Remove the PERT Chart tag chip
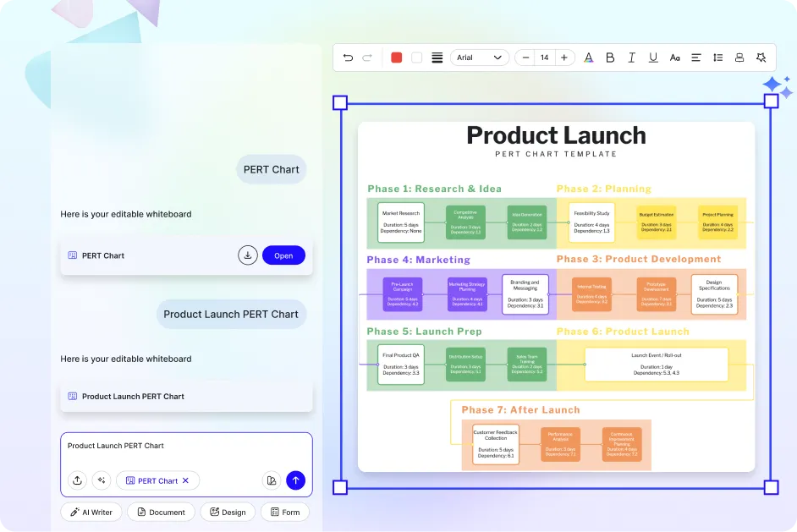 pyautogui.click(x=185, y=480)
